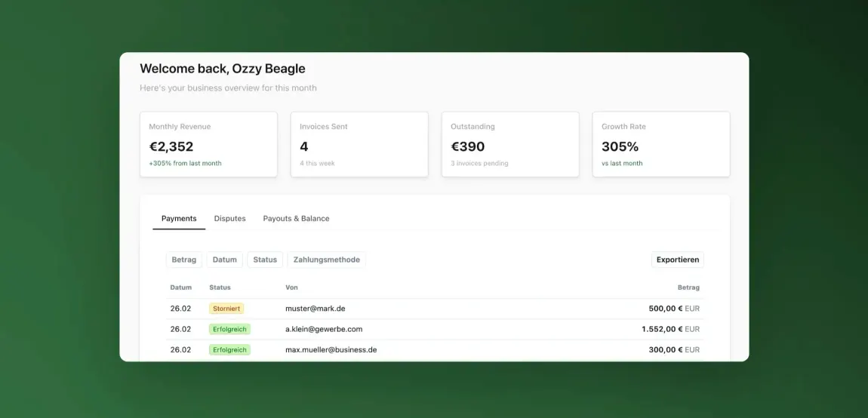
Task: Open the Status filter dropdown
Action: pyautogui.click(x=265, y=260)
